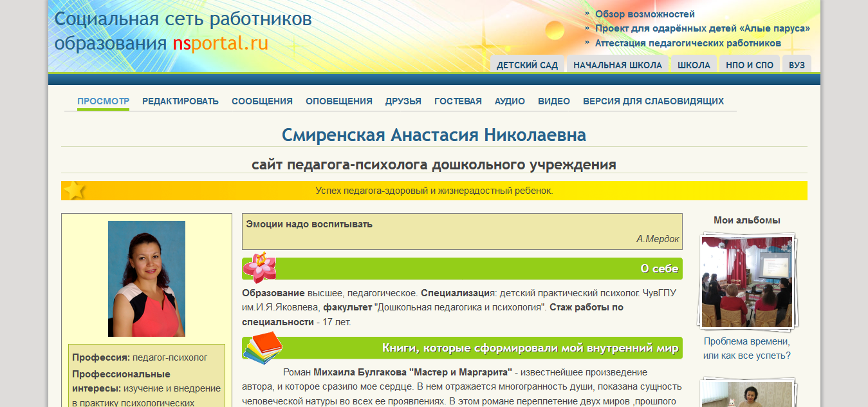
Task: Open СООБЩЕНИЯ in the profile menu
Action: [262, 101]
